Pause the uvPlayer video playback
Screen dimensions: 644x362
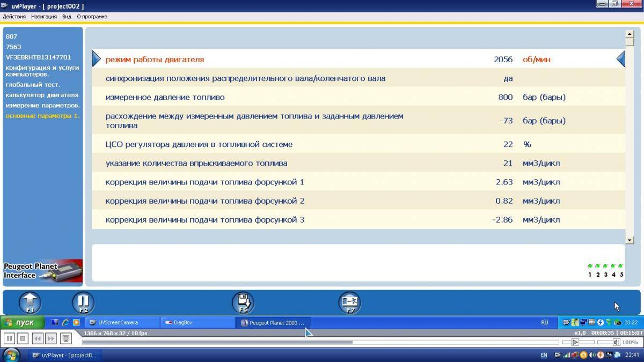point(9,338)
